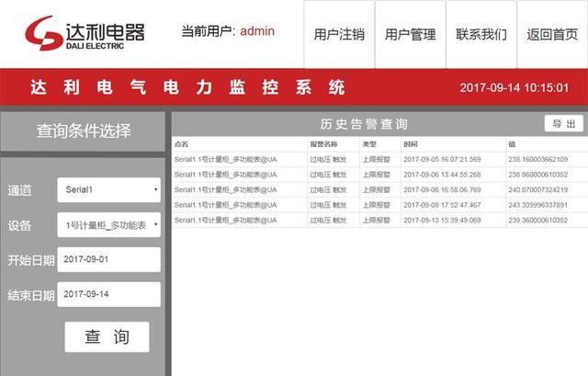Select the alarm row dated 2017-09-08

[378, 205]
